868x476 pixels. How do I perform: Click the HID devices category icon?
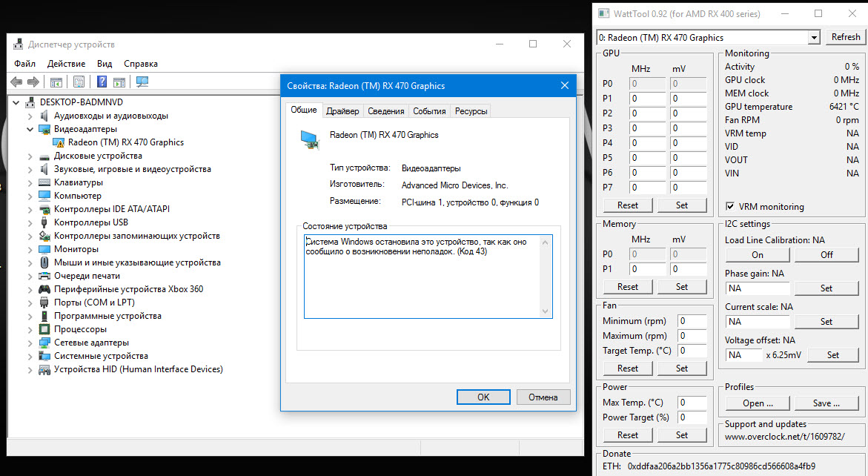coord(44,369)
